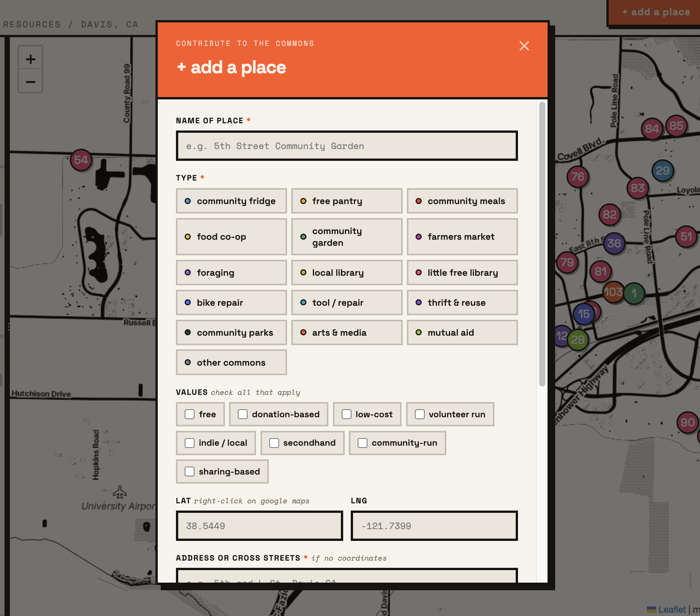Image resolution: width=700 pixels, height=616 pixels.
Task: Select food co-op type
Action: pos(231,237)
